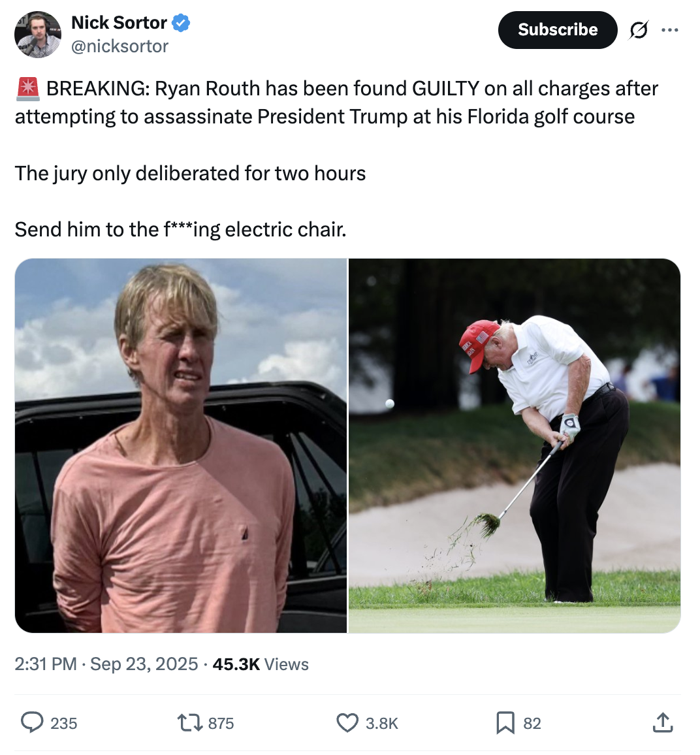Click the blue verified badge

[181, 23]
